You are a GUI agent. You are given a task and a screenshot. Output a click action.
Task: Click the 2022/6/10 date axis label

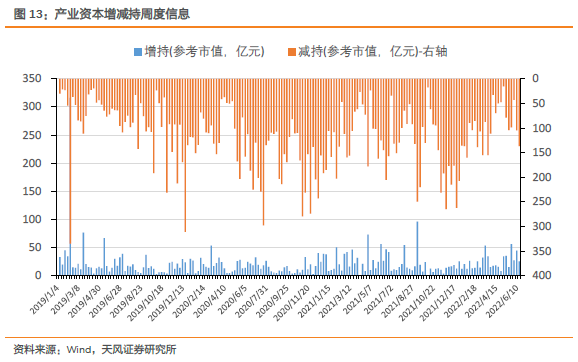point(503,300)
